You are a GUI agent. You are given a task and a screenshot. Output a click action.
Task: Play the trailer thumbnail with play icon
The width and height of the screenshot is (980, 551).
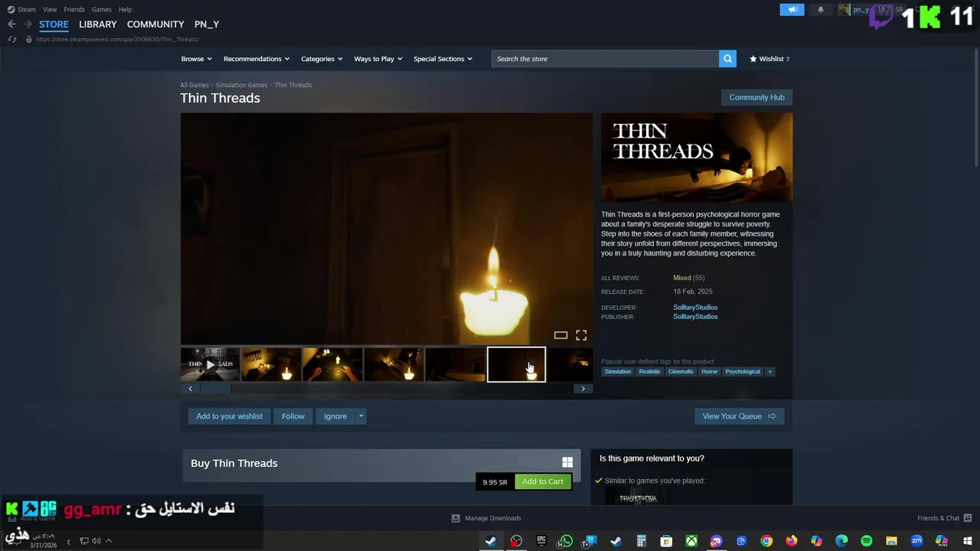coord(210,365)
